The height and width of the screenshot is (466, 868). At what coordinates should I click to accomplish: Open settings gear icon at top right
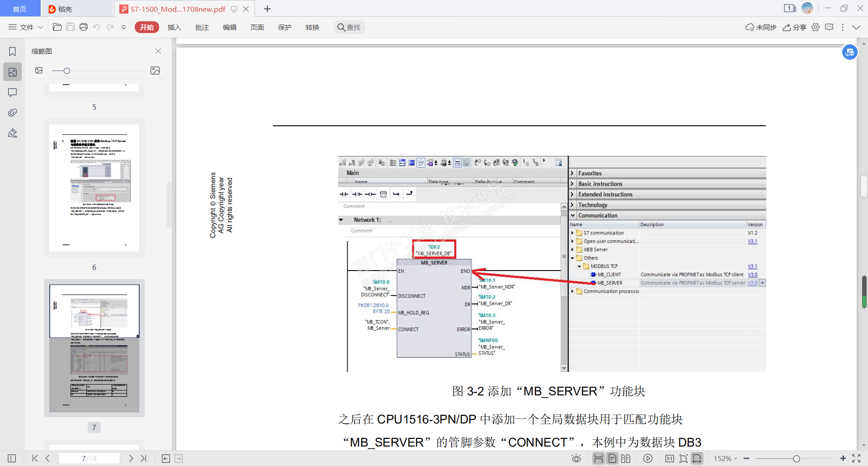(x=816, y=27)
